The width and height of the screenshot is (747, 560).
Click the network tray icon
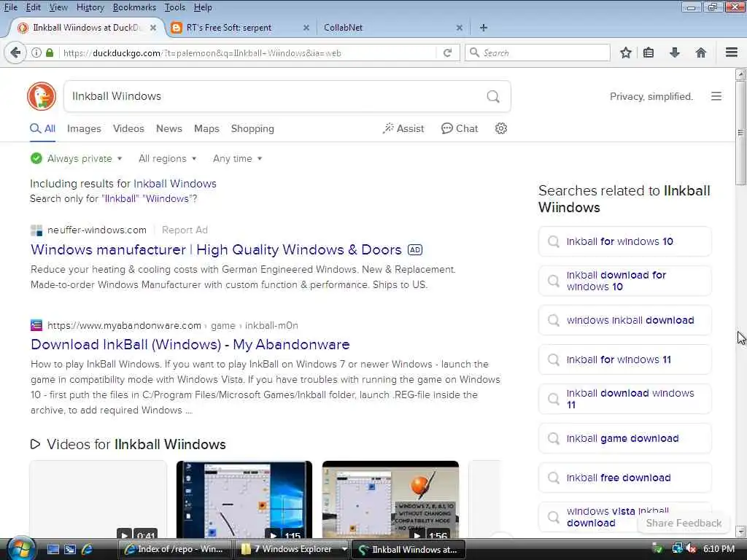(x=676, y=548)
